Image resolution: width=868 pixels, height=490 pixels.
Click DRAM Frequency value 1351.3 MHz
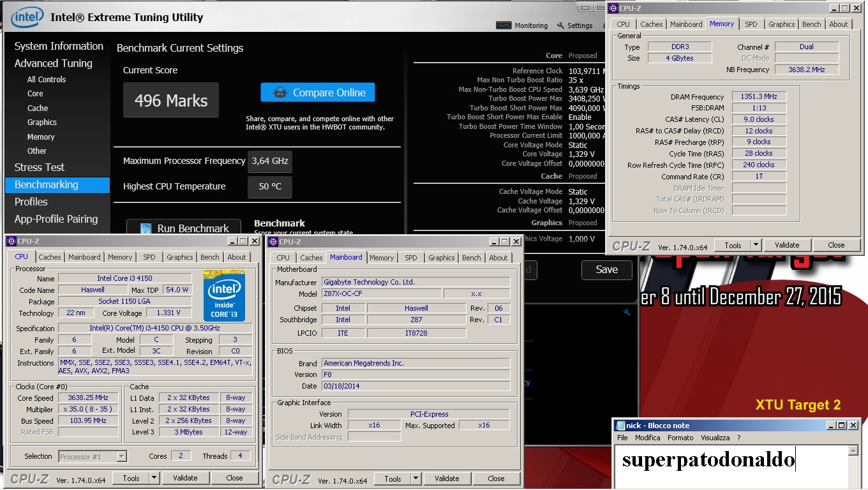tap(759, 97)
